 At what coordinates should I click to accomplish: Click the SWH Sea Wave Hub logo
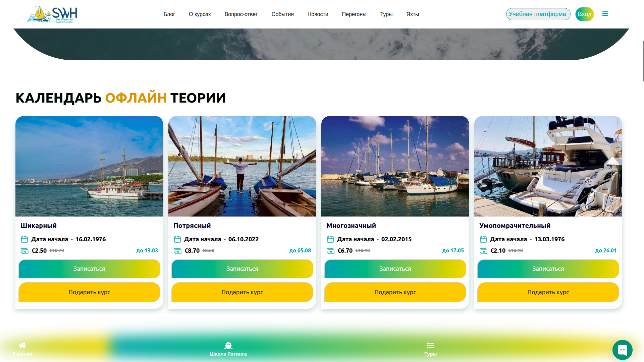[x=52, y=14]
